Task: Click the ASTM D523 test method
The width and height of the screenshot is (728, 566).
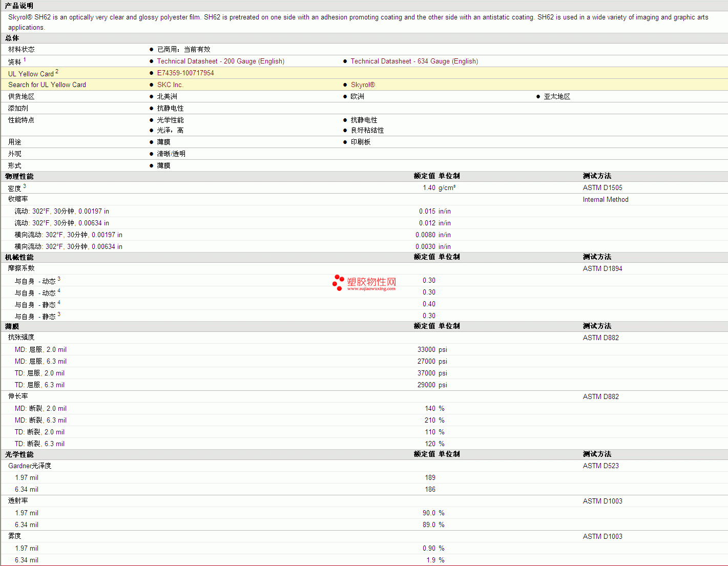Action: pos(600,466)
